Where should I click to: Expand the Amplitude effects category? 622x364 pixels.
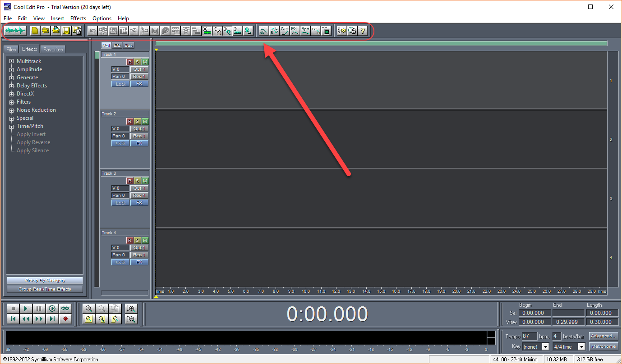pyautogui.click(x=12, y=69)
